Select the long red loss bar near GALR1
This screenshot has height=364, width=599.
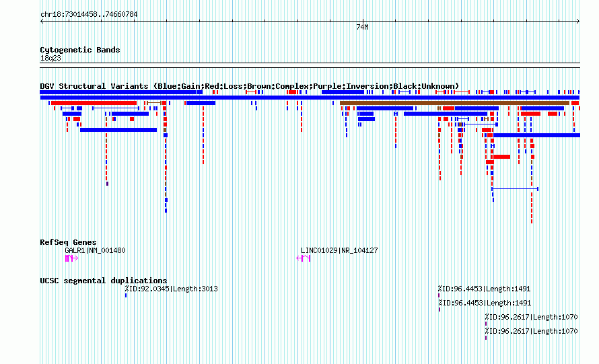(x=94, y=103)
